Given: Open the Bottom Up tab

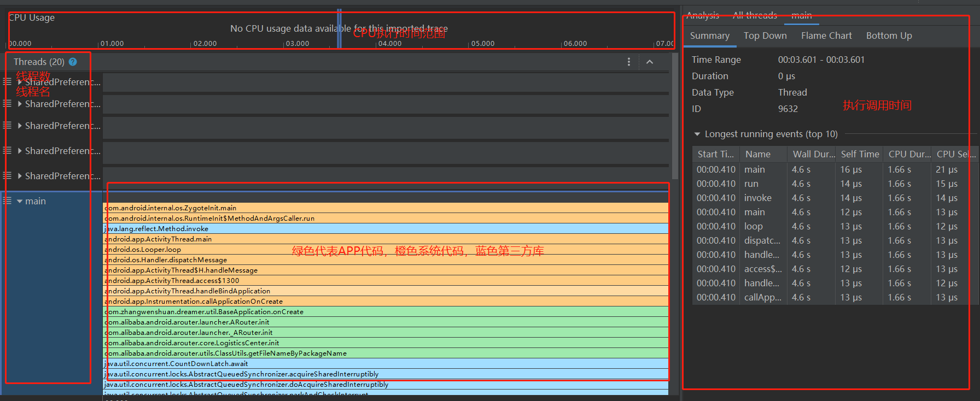Looking at the screenshot, I should (x=889, y=36).
